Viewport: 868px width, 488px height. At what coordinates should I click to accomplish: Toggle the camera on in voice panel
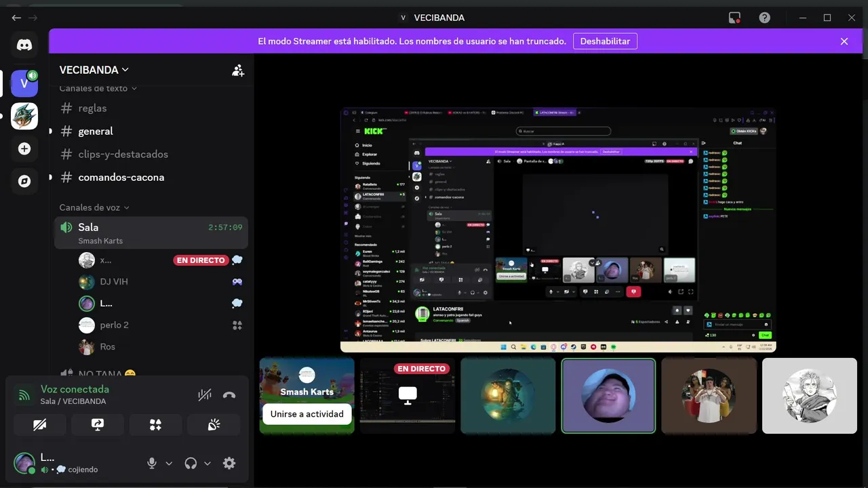(39, 425)
